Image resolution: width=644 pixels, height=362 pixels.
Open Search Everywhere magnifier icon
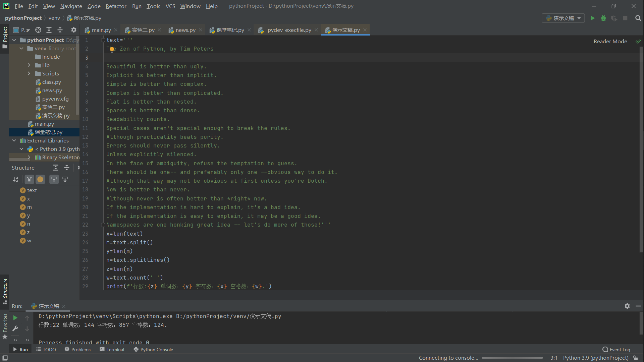click(638, 18)
